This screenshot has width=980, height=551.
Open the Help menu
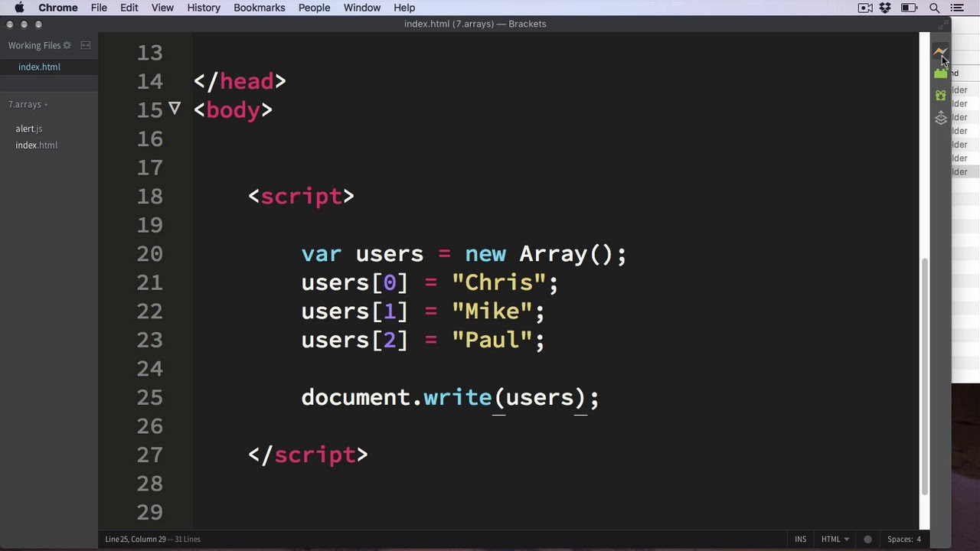[404, 8]
